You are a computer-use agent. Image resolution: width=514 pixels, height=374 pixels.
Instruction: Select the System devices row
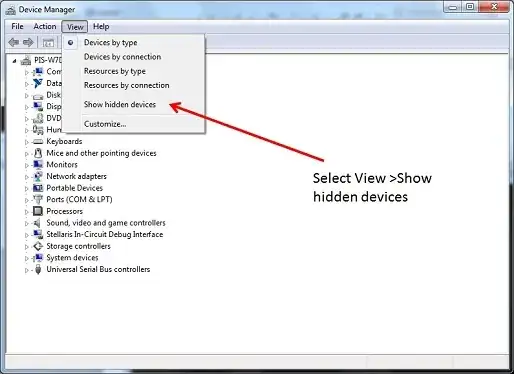(x=72, y=258)
